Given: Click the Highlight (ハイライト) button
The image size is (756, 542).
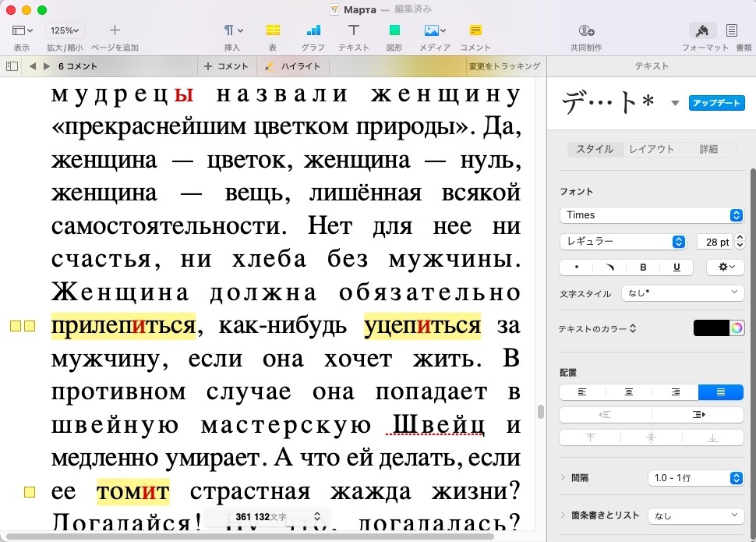Looking at the screenshot, I should pos(294,67).
